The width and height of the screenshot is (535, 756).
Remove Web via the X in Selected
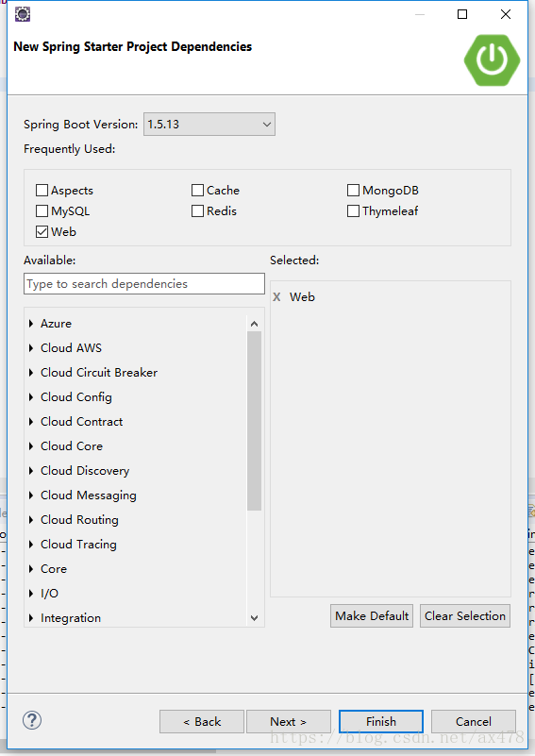point(276,297)
